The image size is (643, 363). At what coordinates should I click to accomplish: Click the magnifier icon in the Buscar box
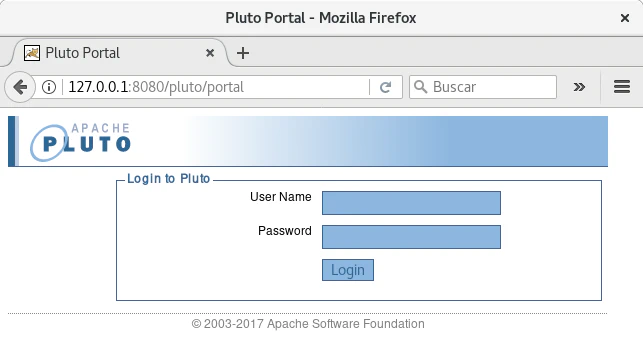pyautogui.click(x=420, y=87)
